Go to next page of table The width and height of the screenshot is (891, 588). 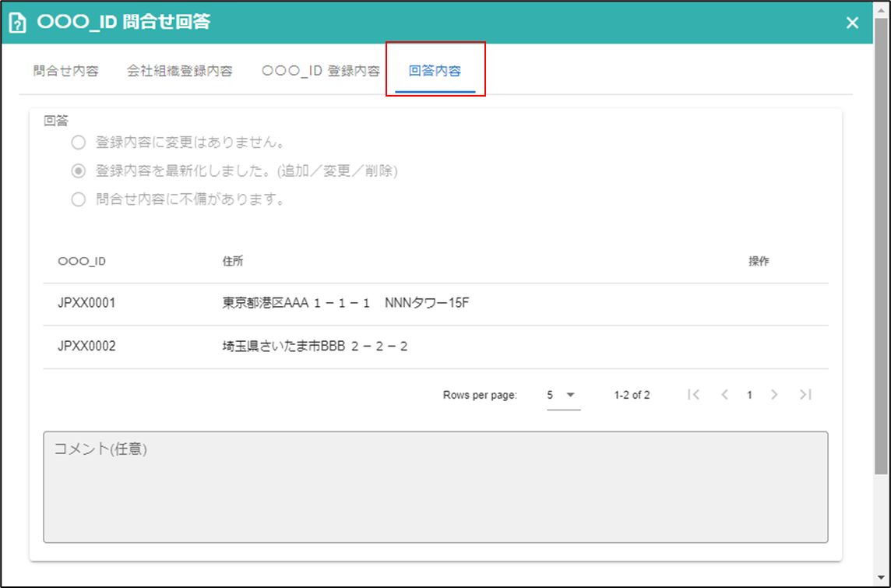[x=774, y=395]
